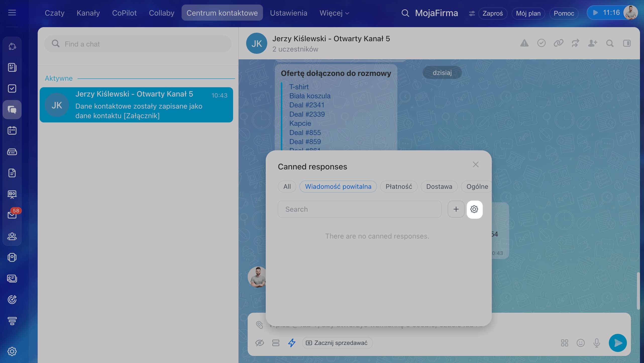Click the Zacznij sprzedawać button
The height and width of the screenshot is (363, 644).
[x=337, y=343]
